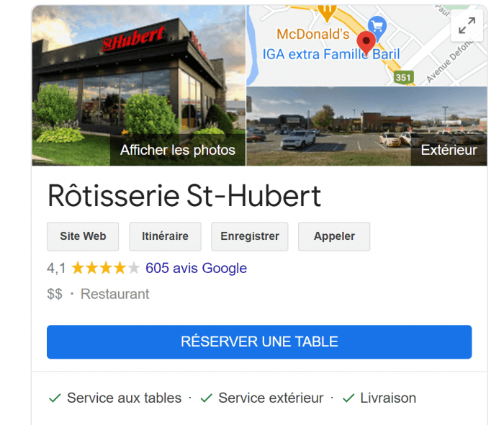Image resolution: width=504 pixels, height=425 pixels.
Task: Open the Extérieur street view thumbnail
Action: tap(366, 126)
